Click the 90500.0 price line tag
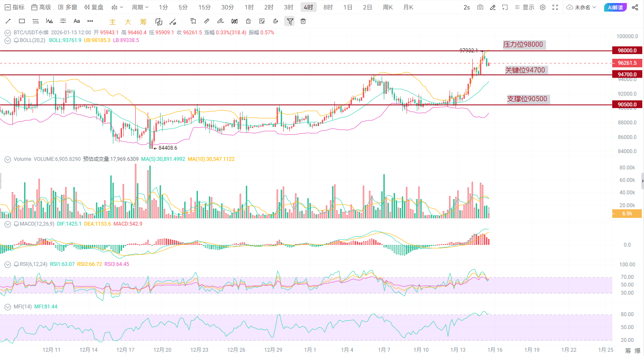Image resolution: width=644 pixels, height=356 pixels. click(627, 105)
